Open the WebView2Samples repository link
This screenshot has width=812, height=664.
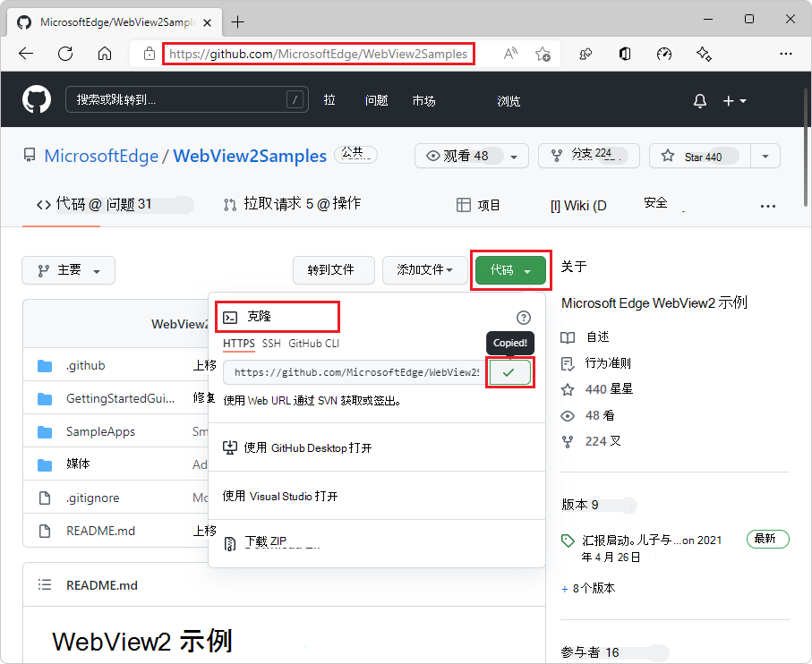point(250,156)
